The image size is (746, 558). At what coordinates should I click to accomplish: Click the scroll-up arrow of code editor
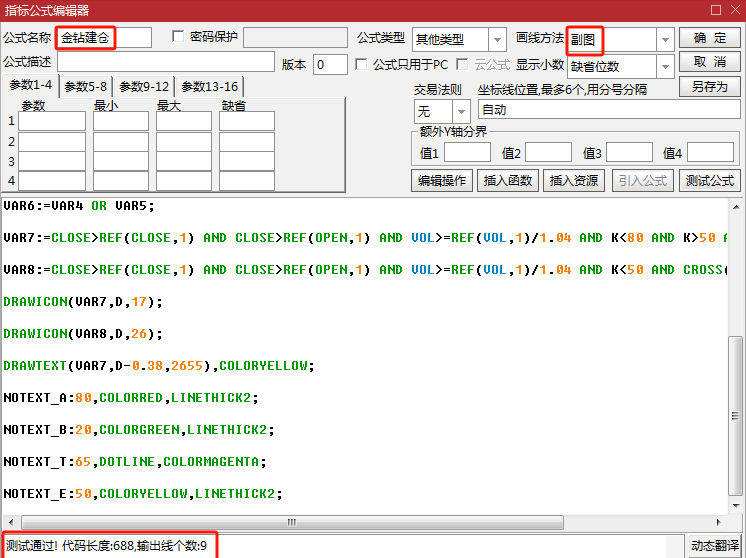[x=736, y=207]
